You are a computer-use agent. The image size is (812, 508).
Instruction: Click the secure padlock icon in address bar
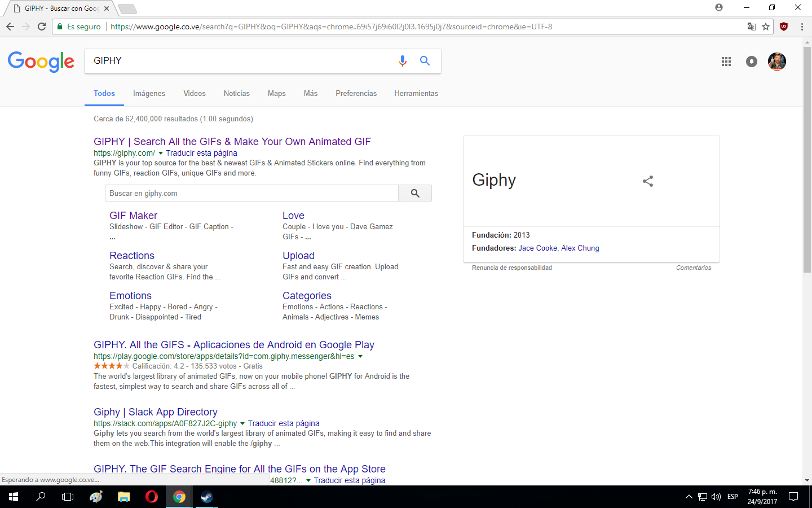60,27
